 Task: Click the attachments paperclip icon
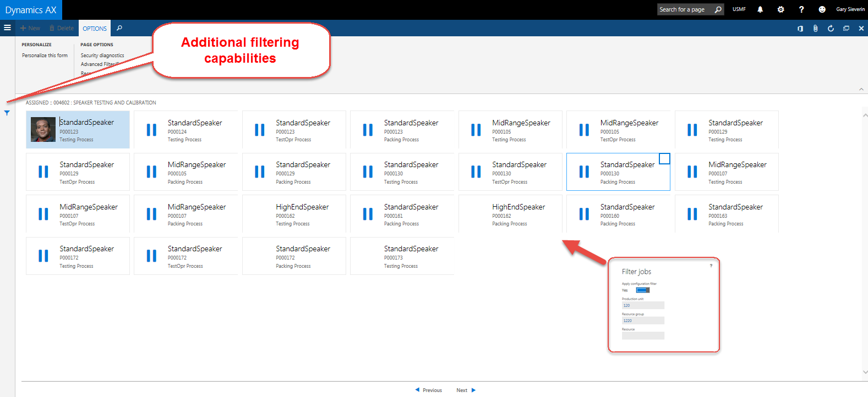[x=815, y=28]
